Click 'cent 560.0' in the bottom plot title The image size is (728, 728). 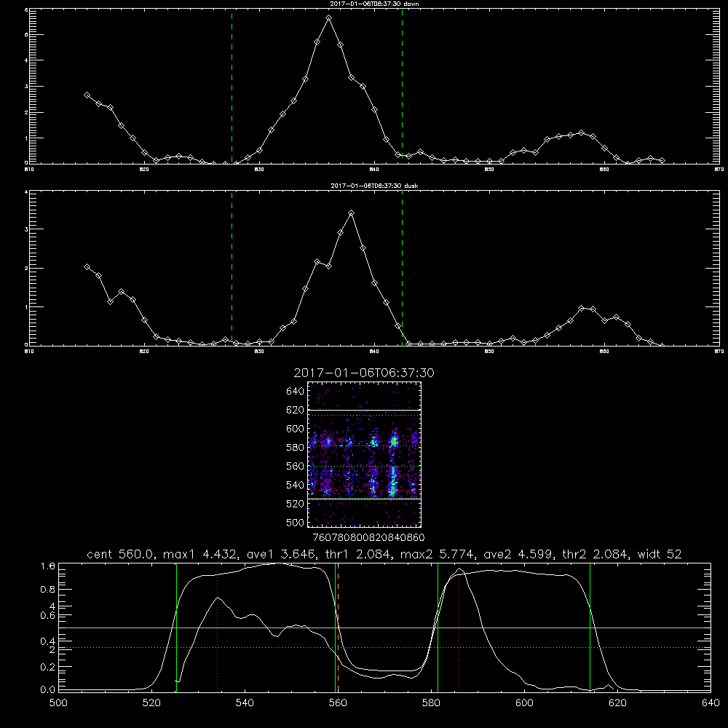122,554
